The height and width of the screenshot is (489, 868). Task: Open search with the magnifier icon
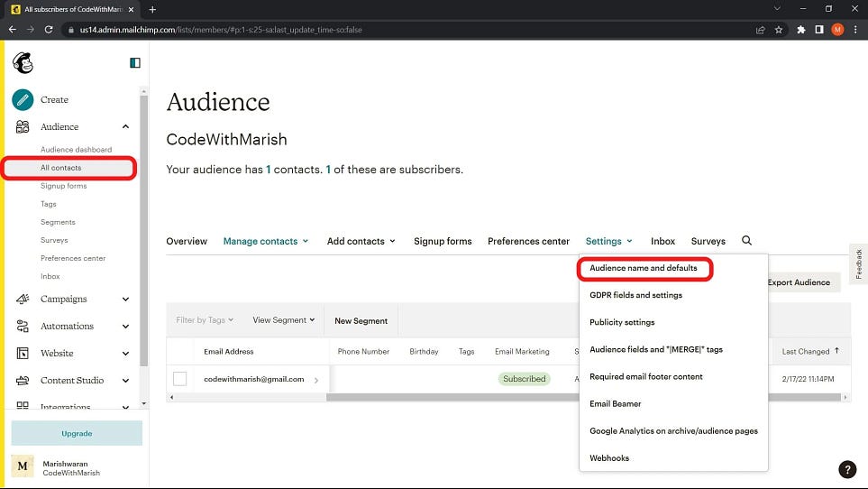pyautogui.click(x=746, y=240)
